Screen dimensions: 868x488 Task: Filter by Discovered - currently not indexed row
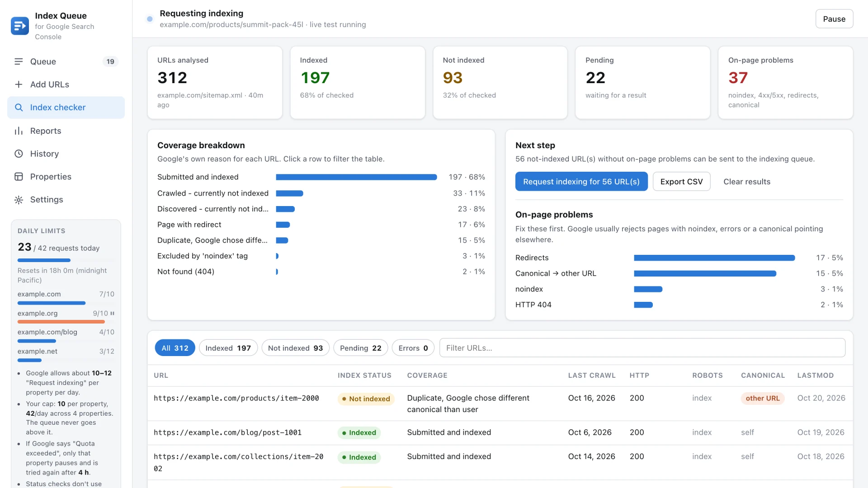tap(321, 209)
